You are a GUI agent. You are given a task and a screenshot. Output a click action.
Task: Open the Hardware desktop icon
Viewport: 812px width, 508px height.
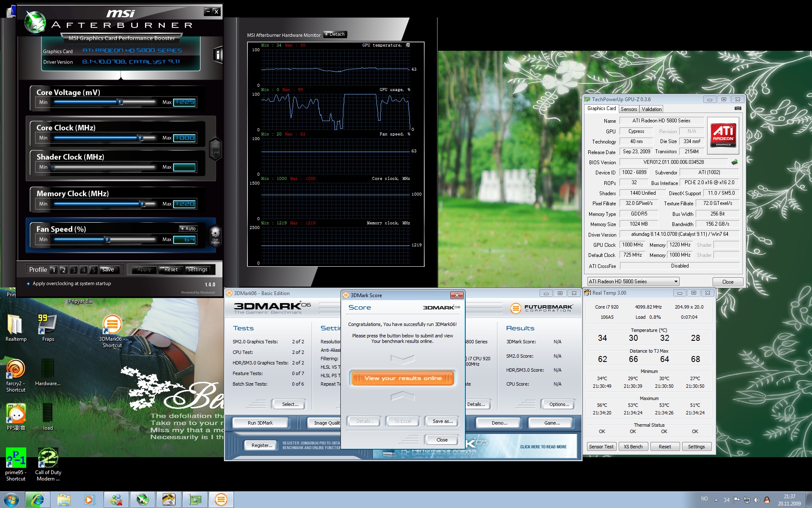coord(48,373)
